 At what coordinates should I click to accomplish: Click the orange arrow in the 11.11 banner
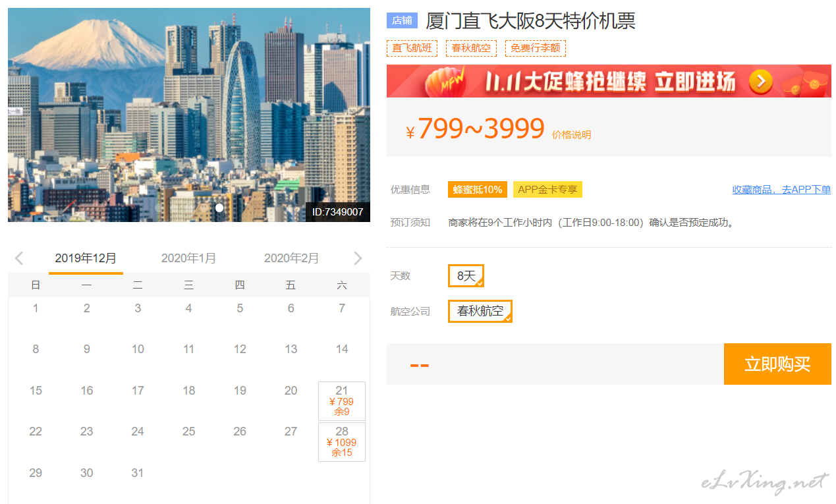(x=761, y=82)
